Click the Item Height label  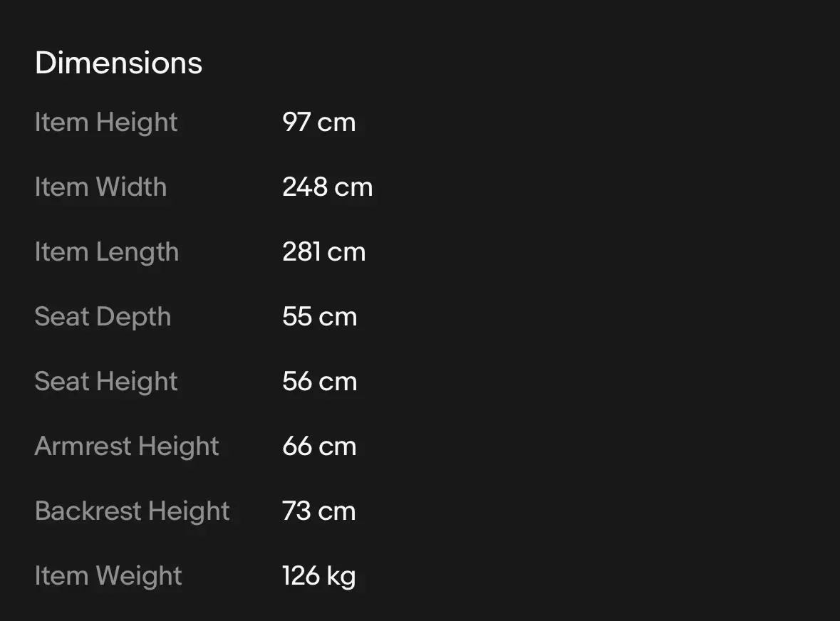106,122
